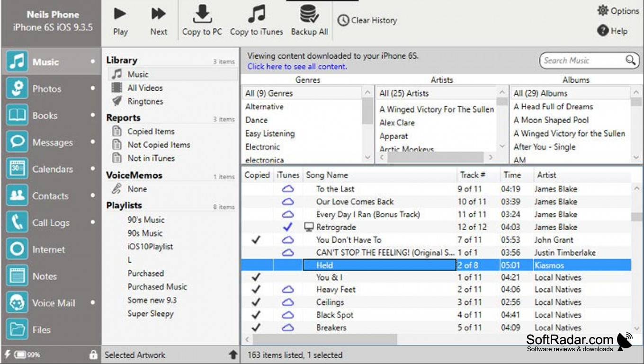Open the Purchased Music playlist
The width and height of the screenshot is (644, 364).
coord(157,287)
